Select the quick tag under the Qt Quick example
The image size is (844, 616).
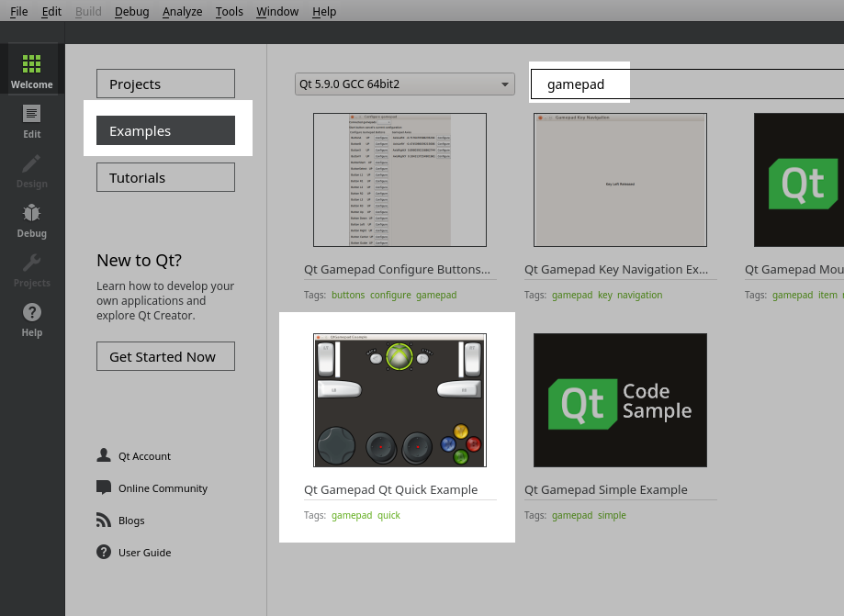click(x=388, y=515)
